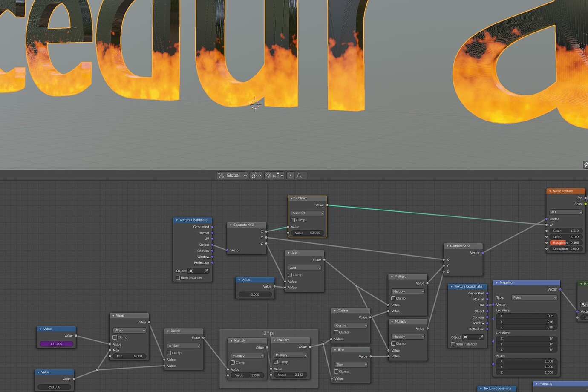Click the purple 111.000 value field
588x392 pixels.
(x=56, y=344)
